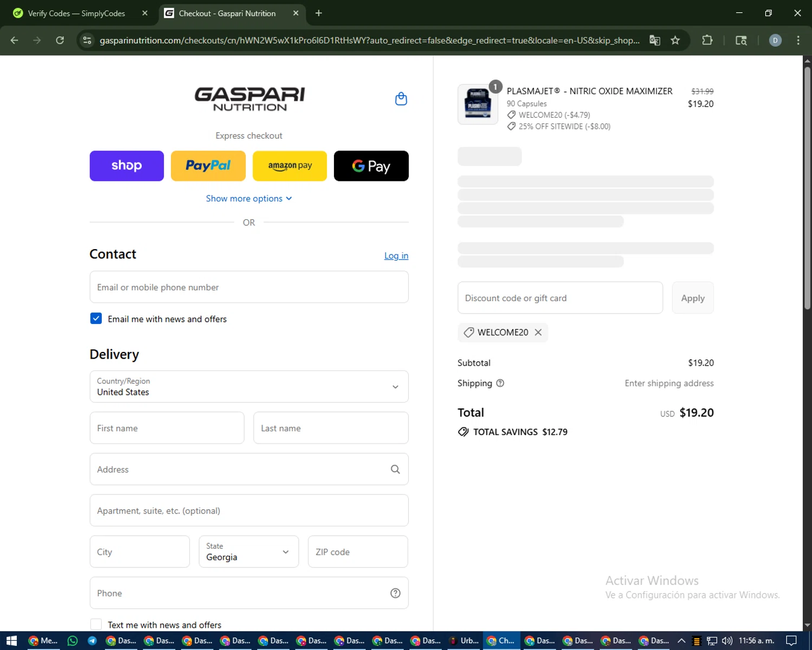
Task: Click into the First name field
Action: click(167, 428)
